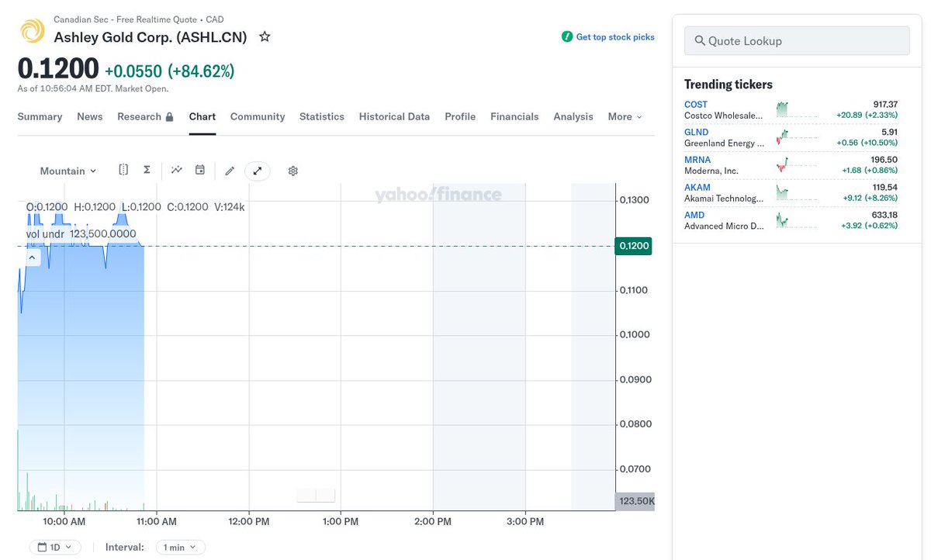The width and height of the screenshot is (931, 560).
Task: Open the AMD ticker link
Action: pyautogui.click(x=694, y=216)
